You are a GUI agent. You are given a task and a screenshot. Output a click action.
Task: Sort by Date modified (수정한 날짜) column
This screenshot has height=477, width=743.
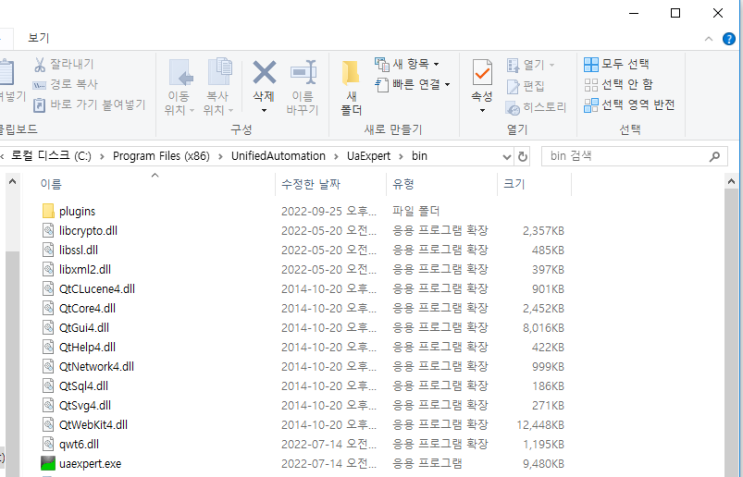click(311, 184)
